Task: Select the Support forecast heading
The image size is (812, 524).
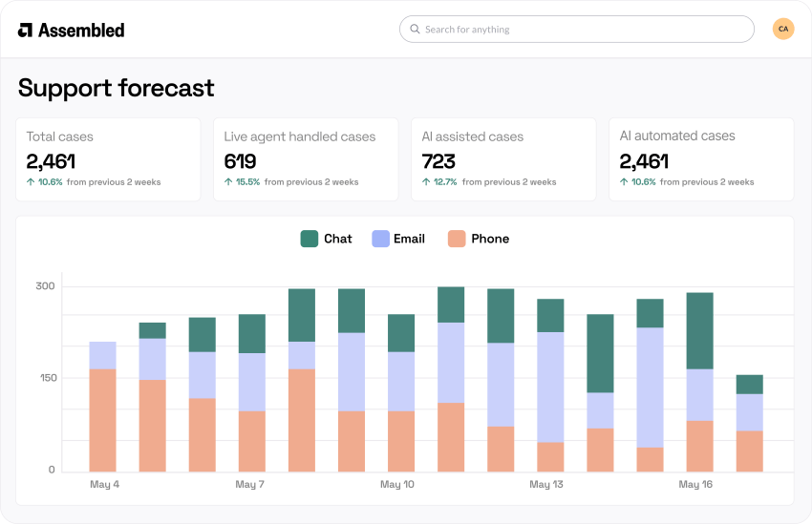Action: (x=116, y=89)
